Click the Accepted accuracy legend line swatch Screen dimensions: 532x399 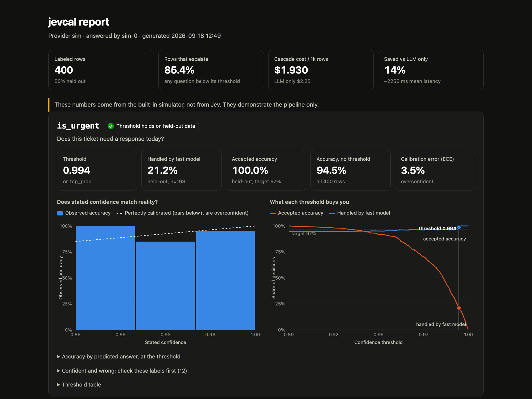click(273, 213)
